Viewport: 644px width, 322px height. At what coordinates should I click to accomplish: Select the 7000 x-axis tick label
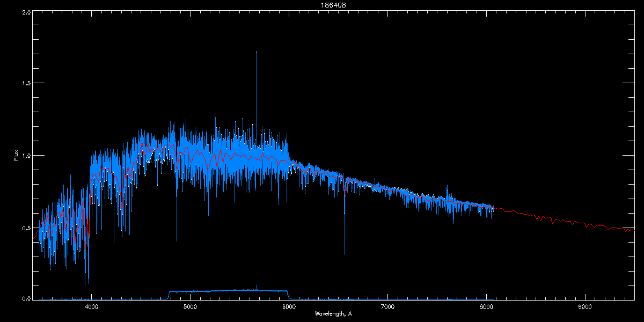pos(387,307)
